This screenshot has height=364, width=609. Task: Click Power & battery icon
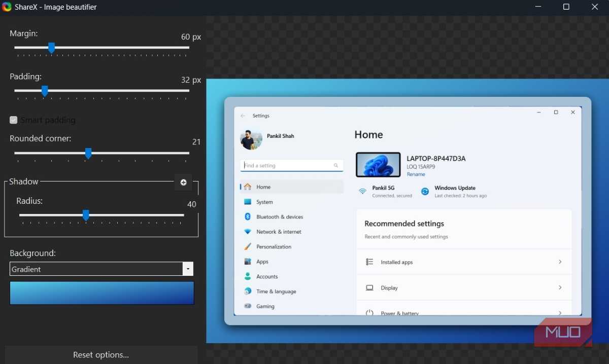pyautogui.click(x=369, y=313)
